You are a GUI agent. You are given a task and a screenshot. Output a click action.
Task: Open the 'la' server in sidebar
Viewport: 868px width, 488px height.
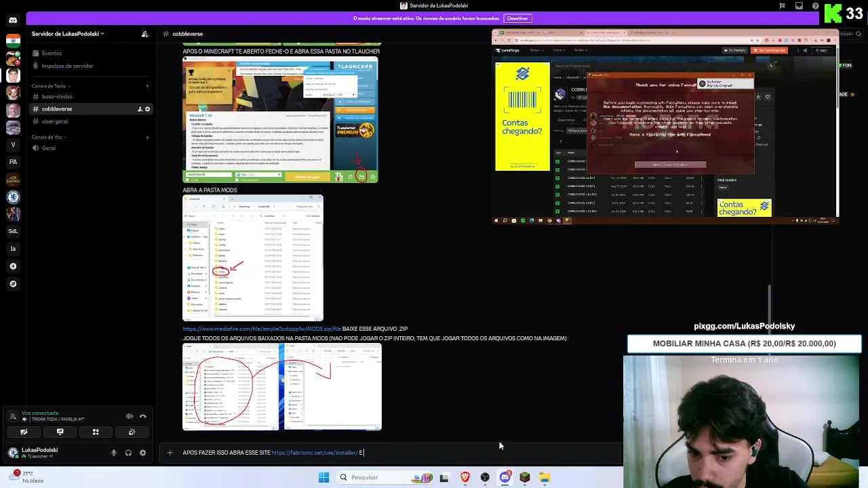point(13,249)
